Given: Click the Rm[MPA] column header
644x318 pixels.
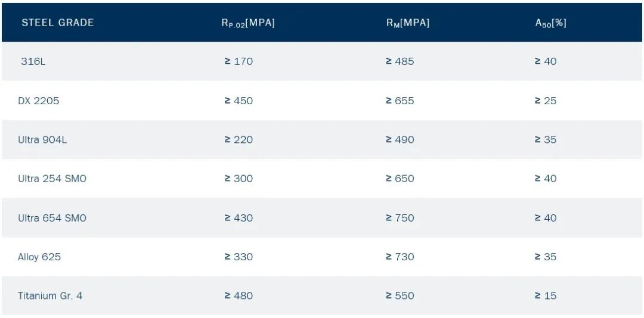Looking at the screenshot, I should coord(408,23).
